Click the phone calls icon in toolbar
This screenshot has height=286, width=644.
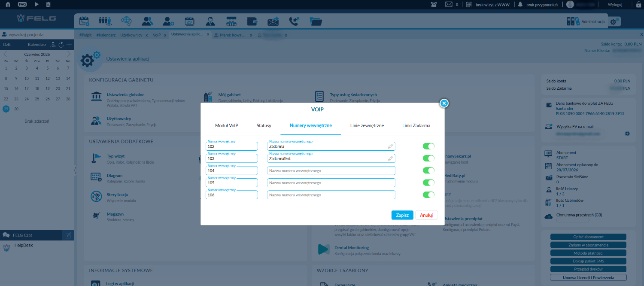coord(294,21)
